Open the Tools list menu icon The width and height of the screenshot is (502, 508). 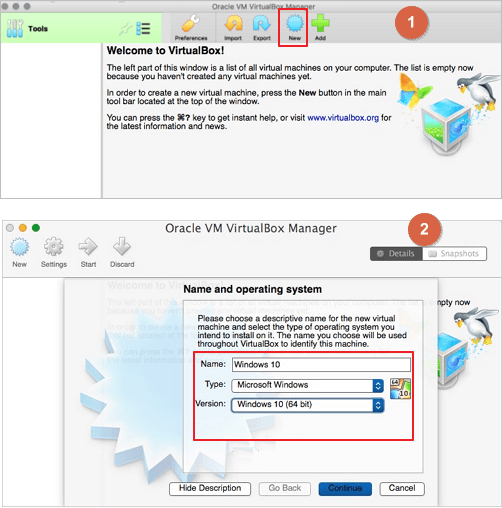point(143,29)
